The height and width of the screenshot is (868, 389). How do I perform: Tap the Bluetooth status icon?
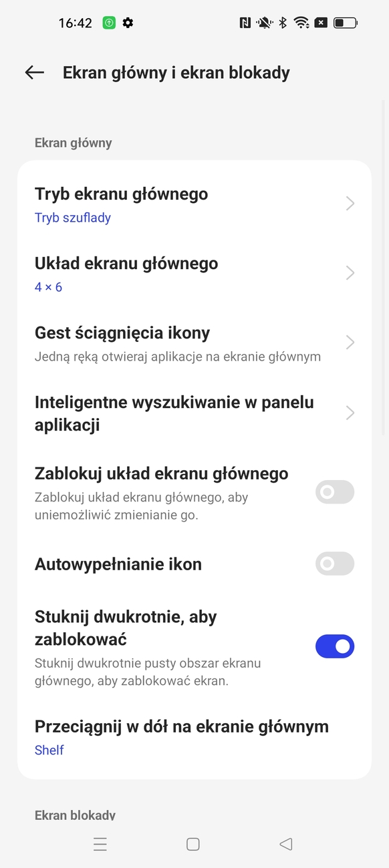click(283, 23)
